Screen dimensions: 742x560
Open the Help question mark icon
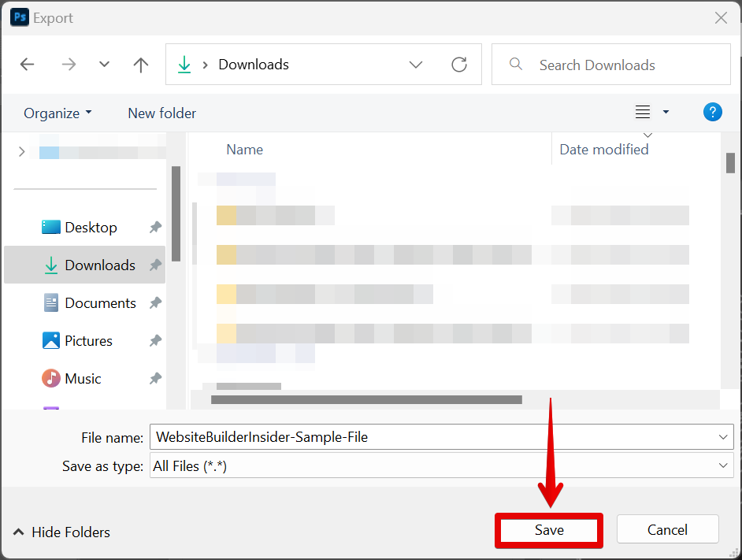click(712, 112)
